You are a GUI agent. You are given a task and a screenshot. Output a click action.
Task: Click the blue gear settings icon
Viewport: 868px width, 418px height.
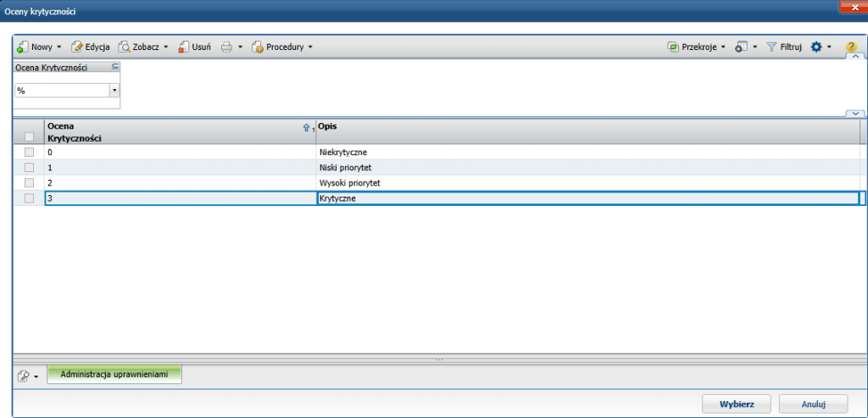(816, 47)
